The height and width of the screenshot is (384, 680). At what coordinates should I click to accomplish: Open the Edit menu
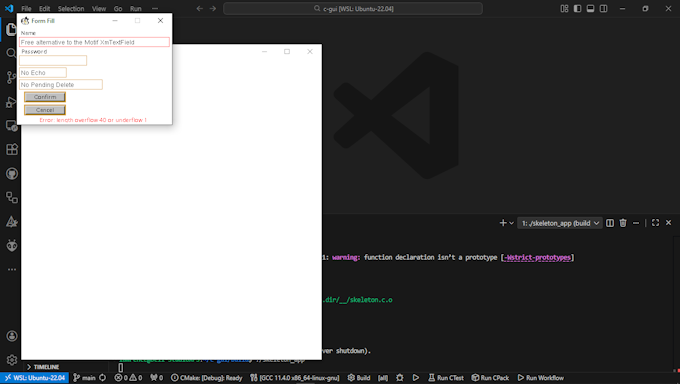point(45,9)
